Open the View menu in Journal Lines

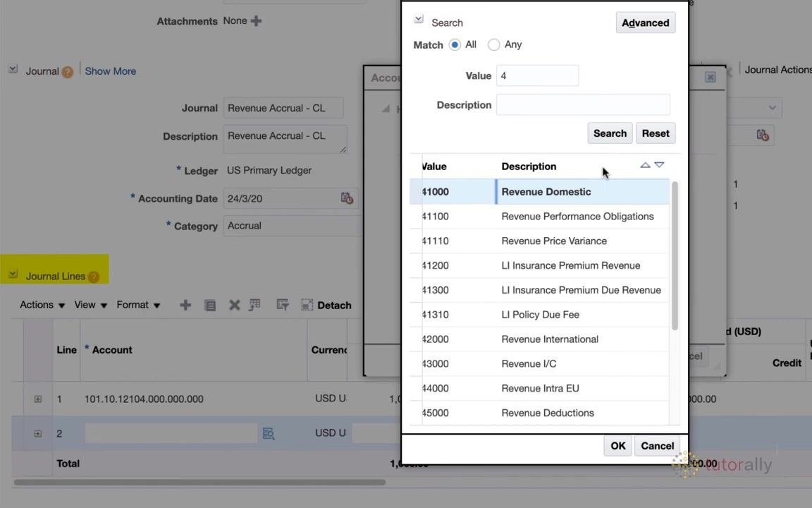(91, 305)
